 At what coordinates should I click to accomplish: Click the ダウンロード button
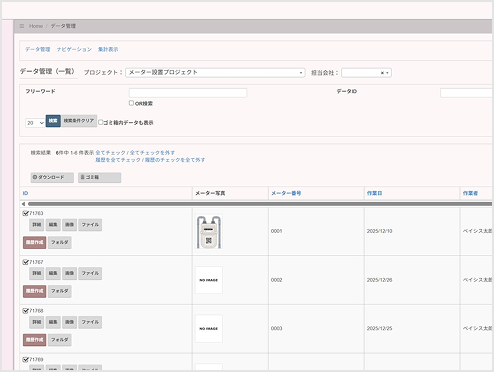52,177
